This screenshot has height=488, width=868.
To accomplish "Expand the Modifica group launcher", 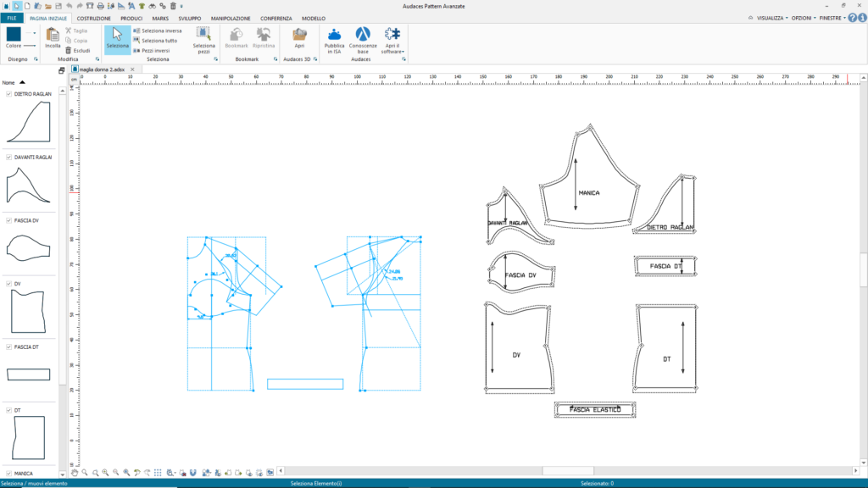I will [97, 59].
